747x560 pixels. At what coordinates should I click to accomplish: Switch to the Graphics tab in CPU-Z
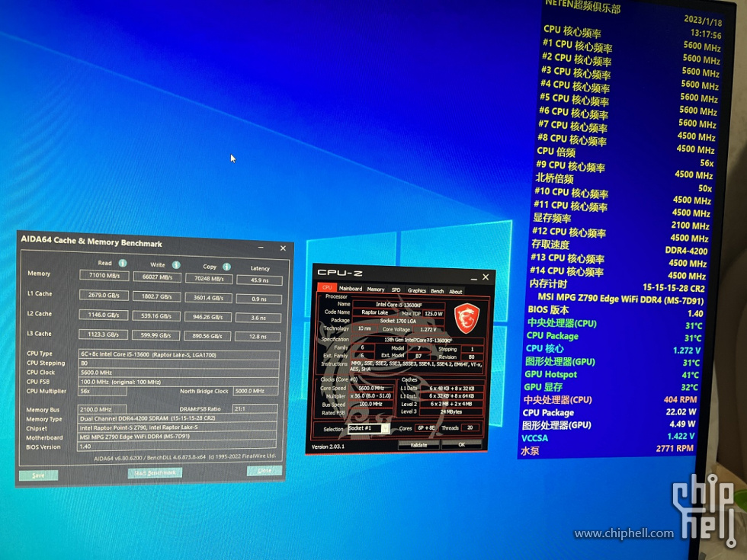coord(416,290)
